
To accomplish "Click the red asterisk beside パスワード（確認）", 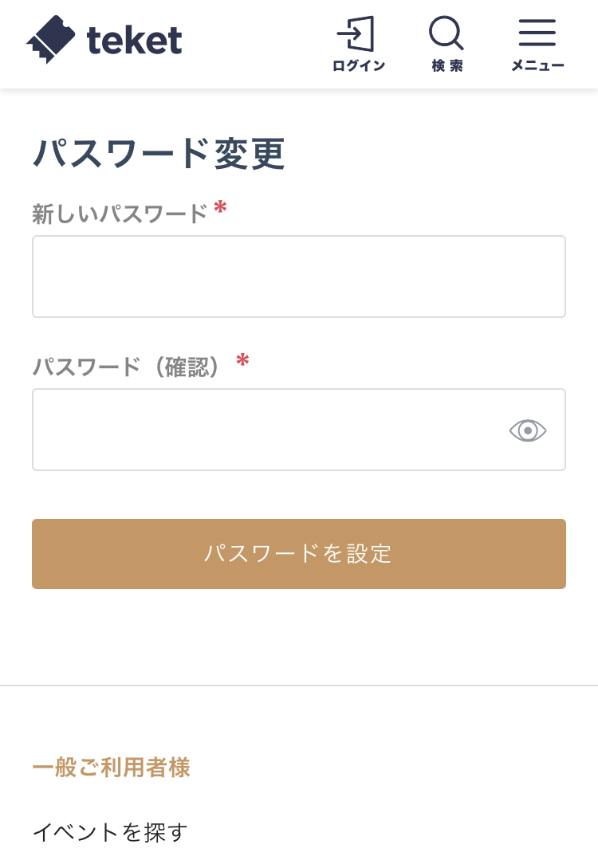I will 242,359.
